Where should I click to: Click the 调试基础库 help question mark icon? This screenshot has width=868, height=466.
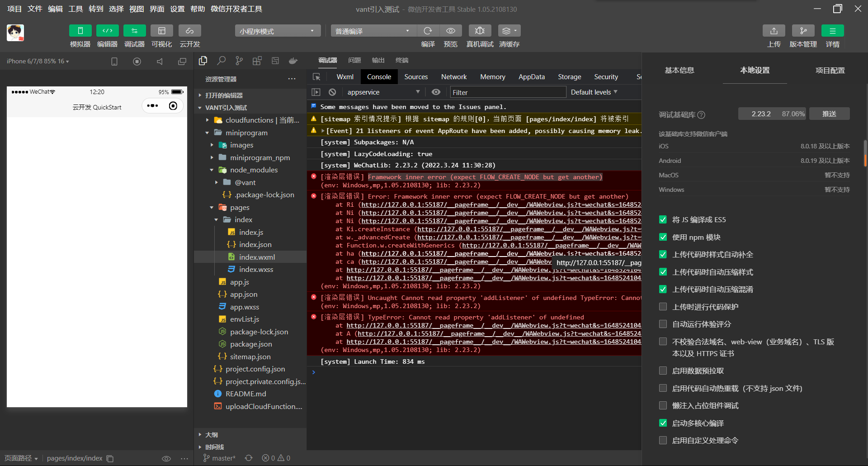(x=701, y=115)
